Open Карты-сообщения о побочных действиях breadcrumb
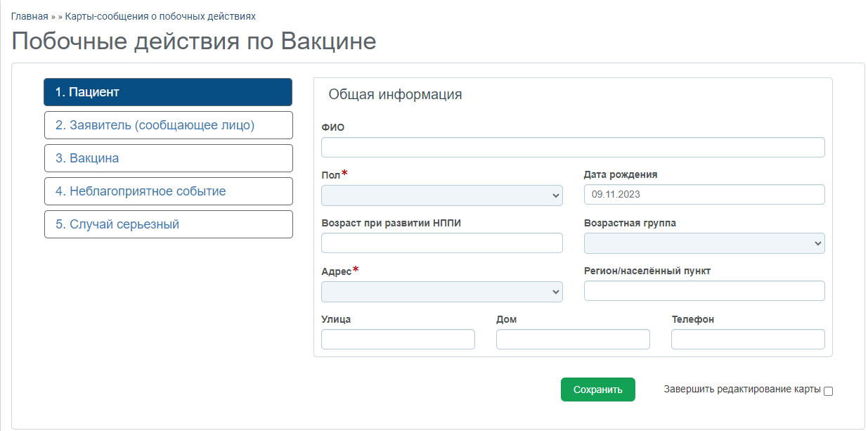This screenshot has width=868, height=431. point(160,15)
